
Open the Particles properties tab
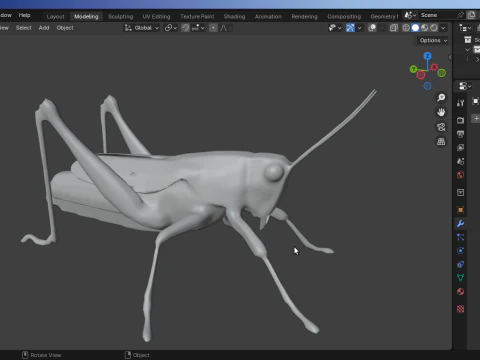click(x=460, y=237)
